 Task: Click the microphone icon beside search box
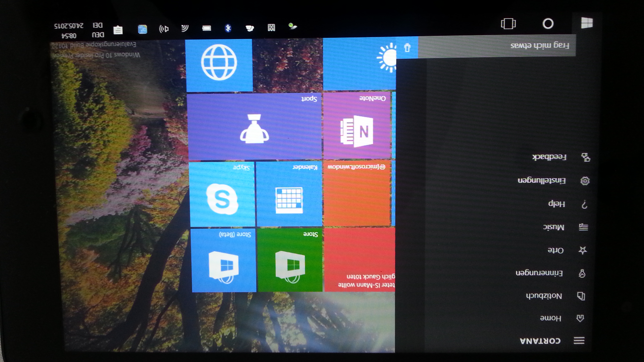pyautogui.click(x=407, y=47)
